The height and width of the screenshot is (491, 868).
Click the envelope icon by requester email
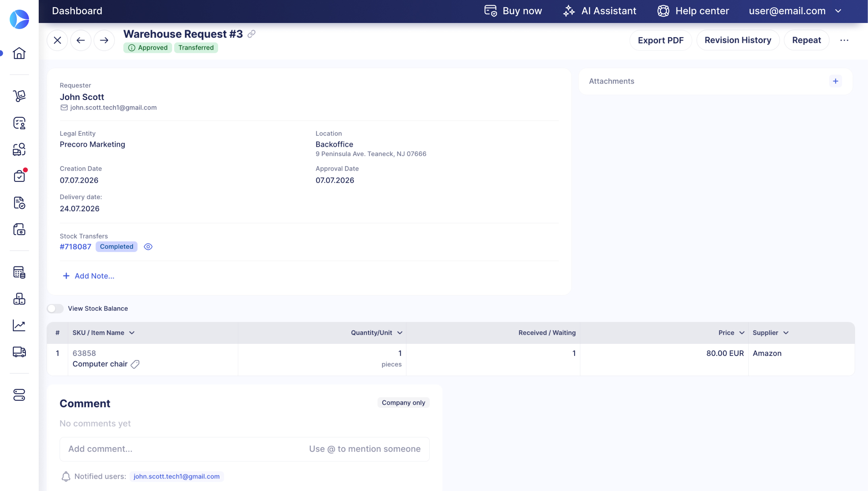tap(64, 108)
